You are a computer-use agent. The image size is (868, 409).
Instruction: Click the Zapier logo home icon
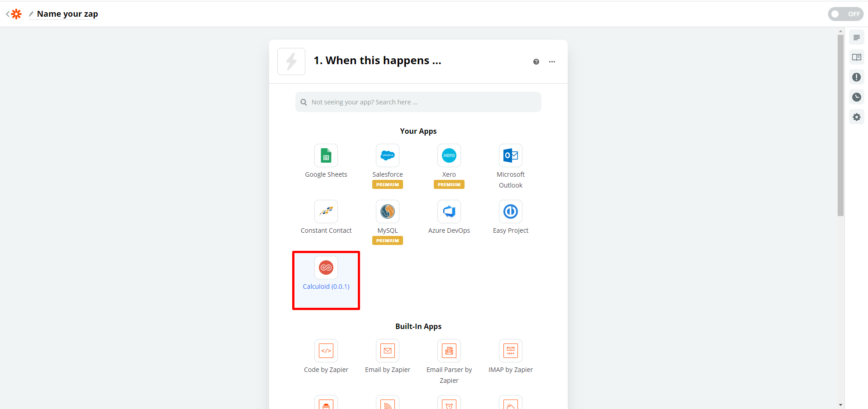[x=17, y=14]
